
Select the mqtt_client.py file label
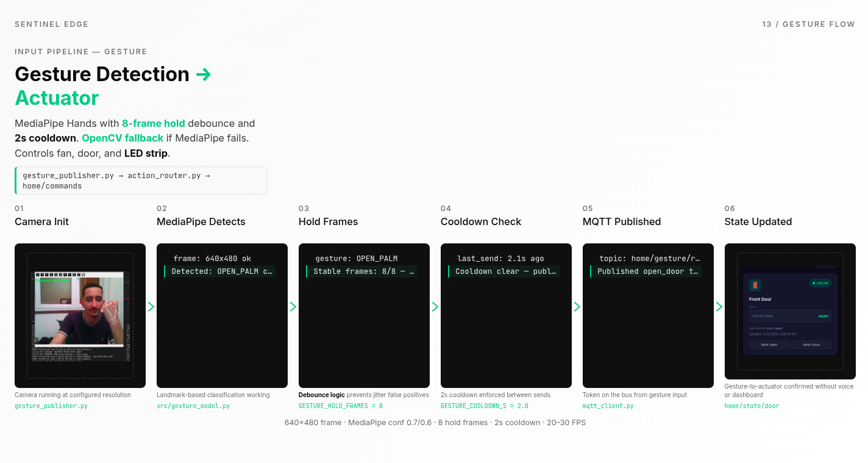pyautogui.click(x=608, y=406)
